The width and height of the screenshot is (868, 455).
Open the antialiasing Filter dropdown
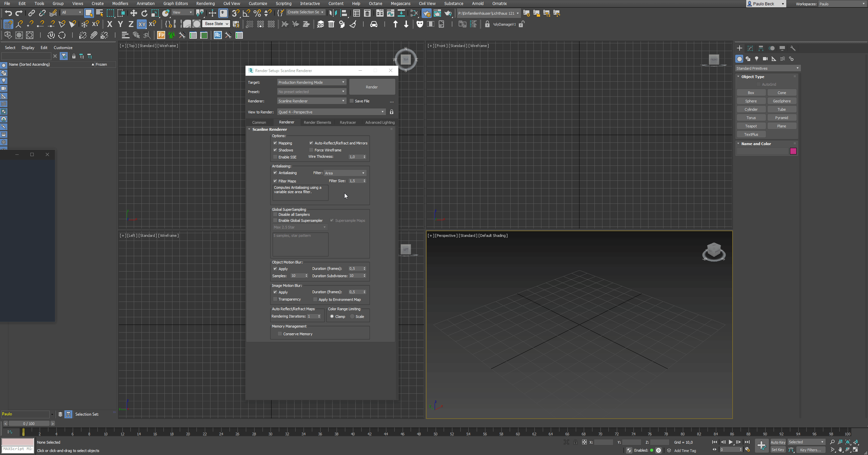point(345,173)
